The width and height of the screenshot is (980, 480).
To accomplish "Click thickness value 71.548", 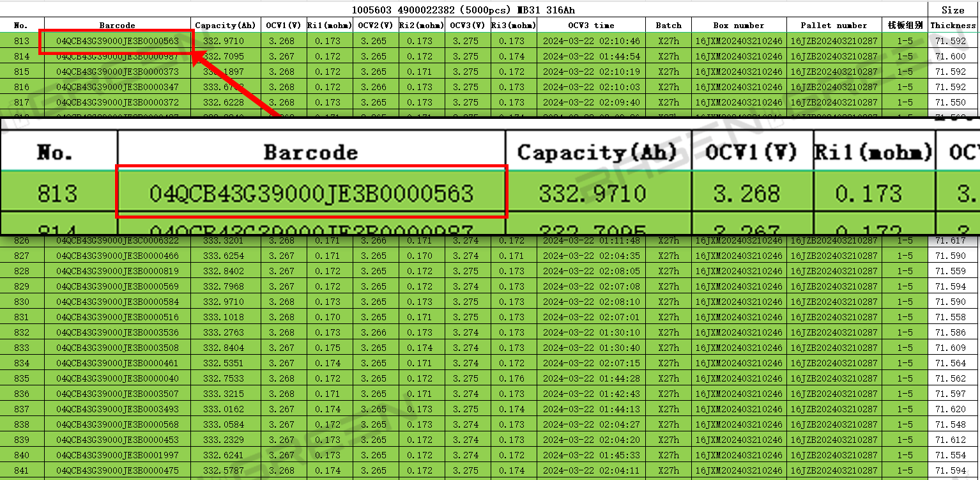I will (x=951, y=424).
